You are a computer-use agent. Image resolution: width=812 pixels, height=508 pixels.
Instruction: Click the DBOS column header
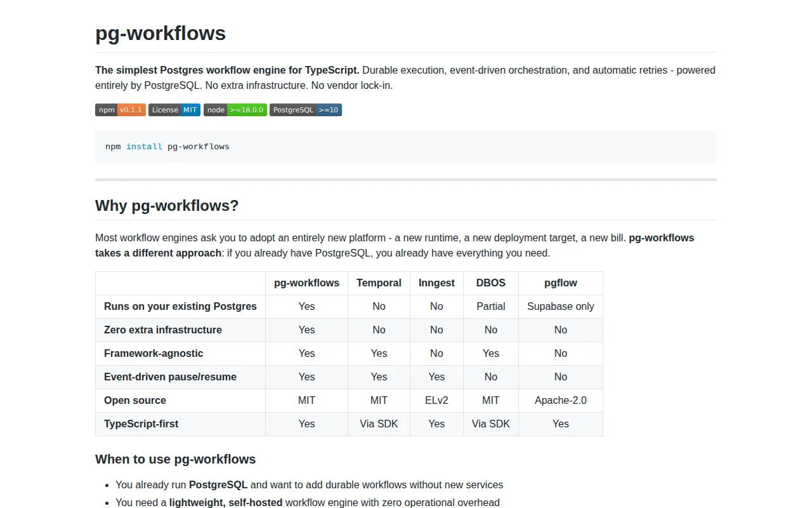(x=491, y=283)
